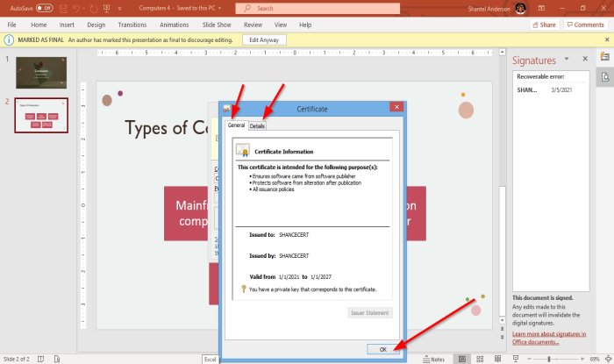Click the zoom slider handle

pos(549,359)
